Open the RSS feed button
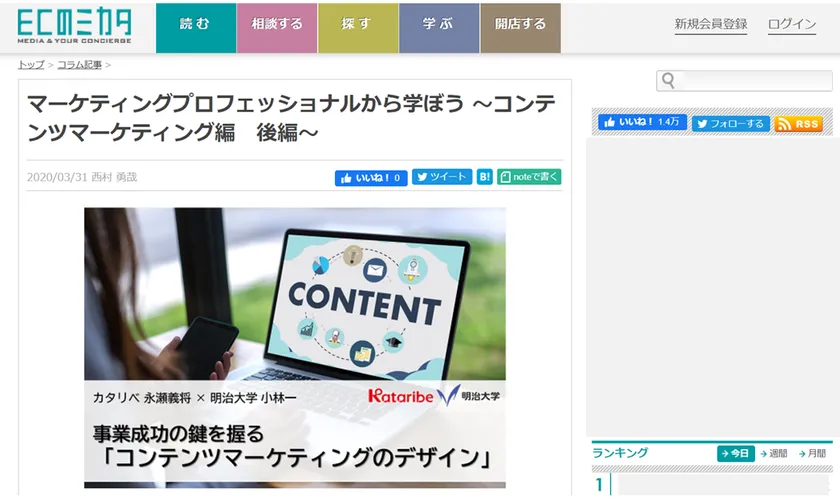Viewport: 840px width, 501px height. pos(798,124)
